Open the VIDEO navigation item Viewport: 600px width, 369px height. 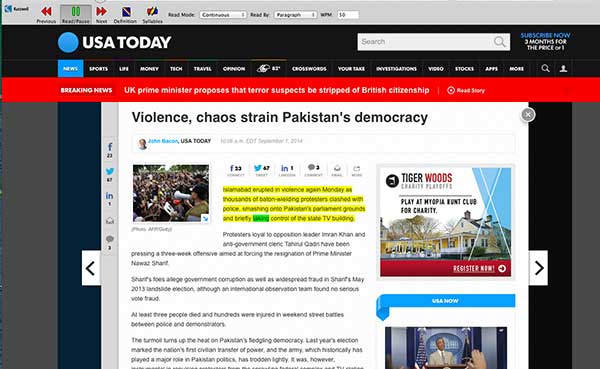[x=436, y=69]
